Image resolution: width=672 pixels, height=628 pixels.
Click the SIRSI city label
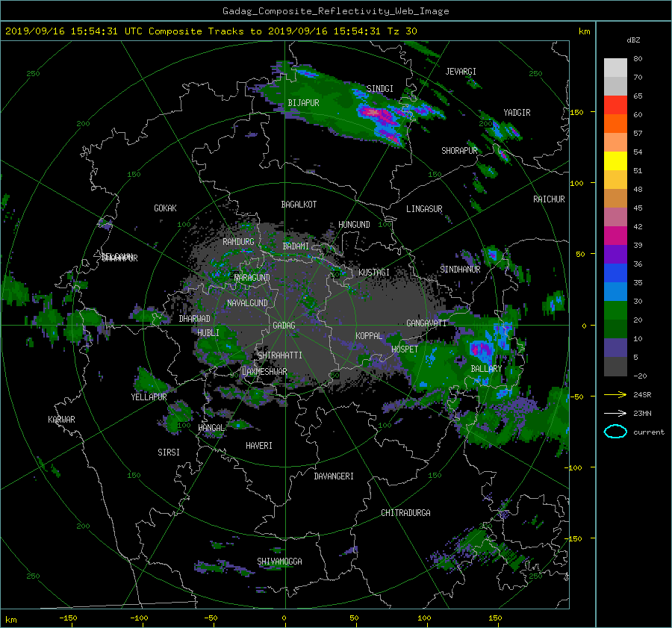coord(169,453)
